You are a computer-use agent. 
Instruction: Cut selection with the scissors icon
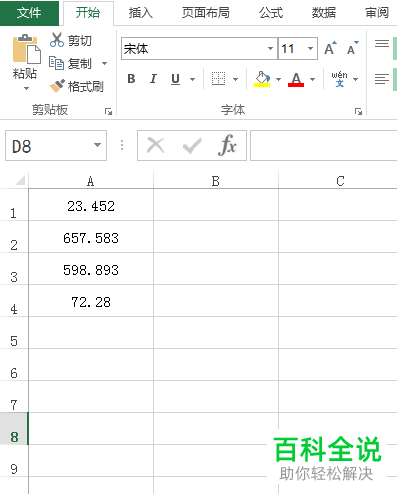(x=57, y=40)
